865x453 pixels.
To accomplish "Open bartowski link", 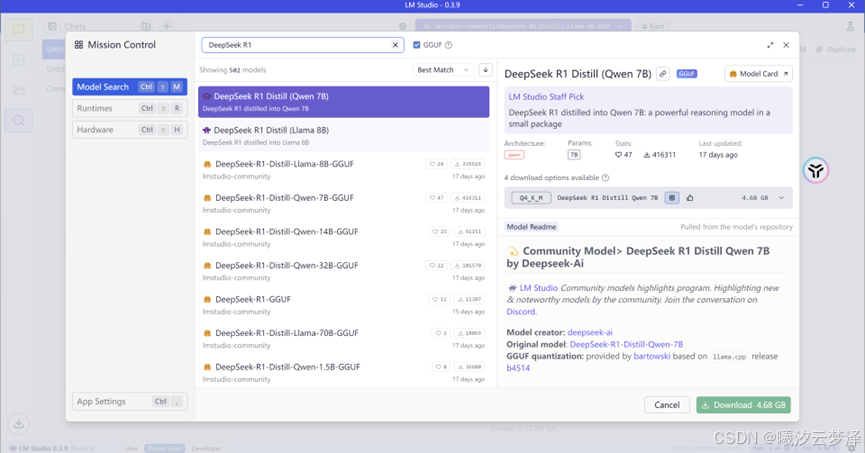I will click(652, 356).
